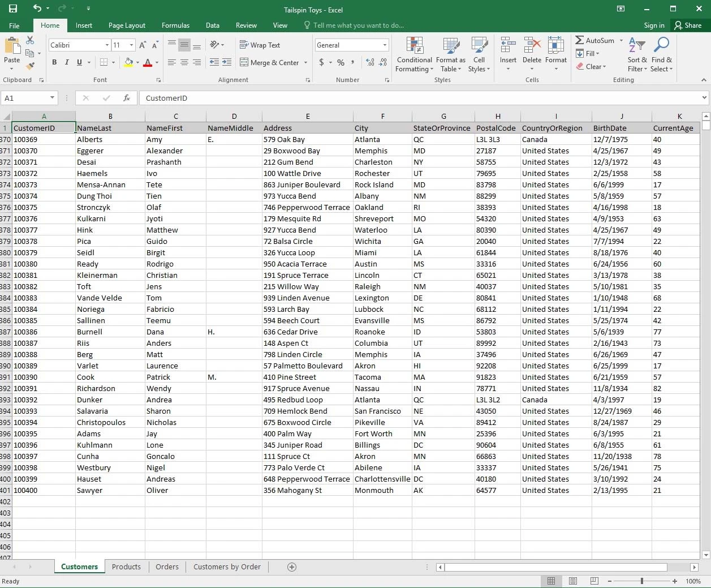Click the Find & Select magnifier icon
This screenshot has width=711, height=588.
click(661, 55)
